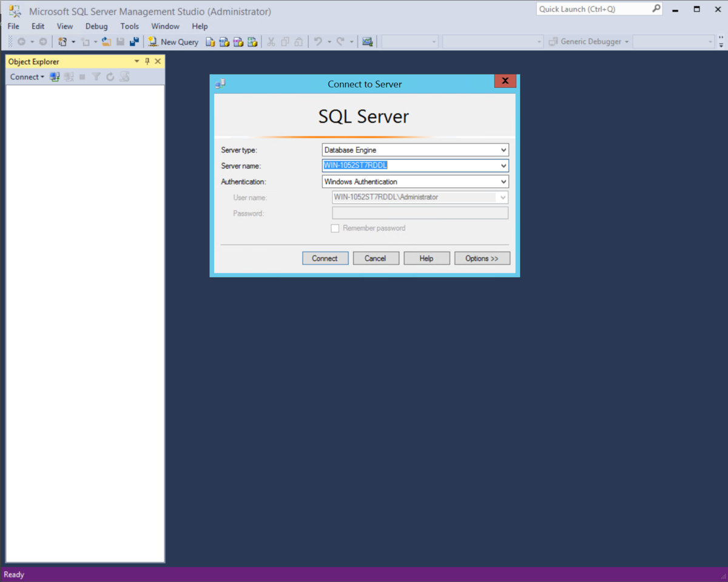The image size is (728, 582).
Task: Open the Object Explorer window position menu
Action: tap(136, 61)
